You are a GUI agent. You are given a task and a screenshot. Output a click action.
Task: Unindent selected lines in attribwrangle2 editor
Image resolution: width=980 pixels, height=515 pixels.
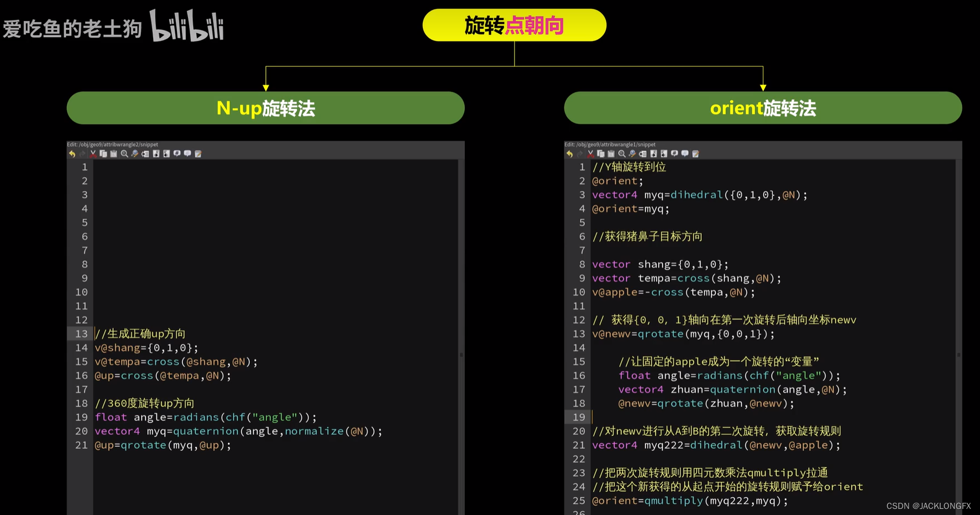(x=166, y=154)
